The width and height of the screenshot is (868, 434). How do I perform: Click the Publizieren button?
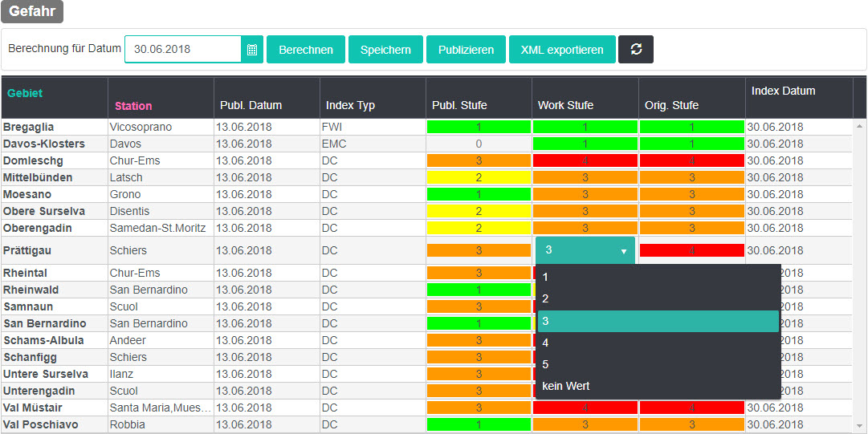466,49
